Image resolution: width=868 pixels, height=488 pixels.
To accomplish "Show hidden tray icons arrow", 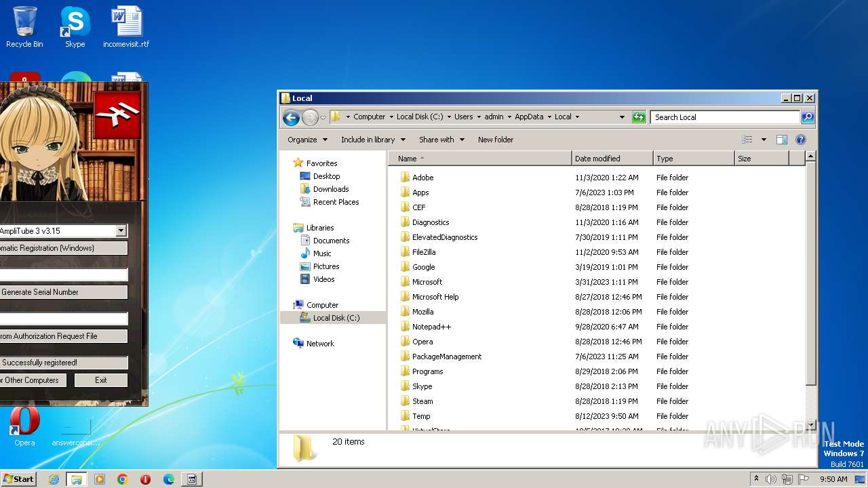I will (756, 479).
